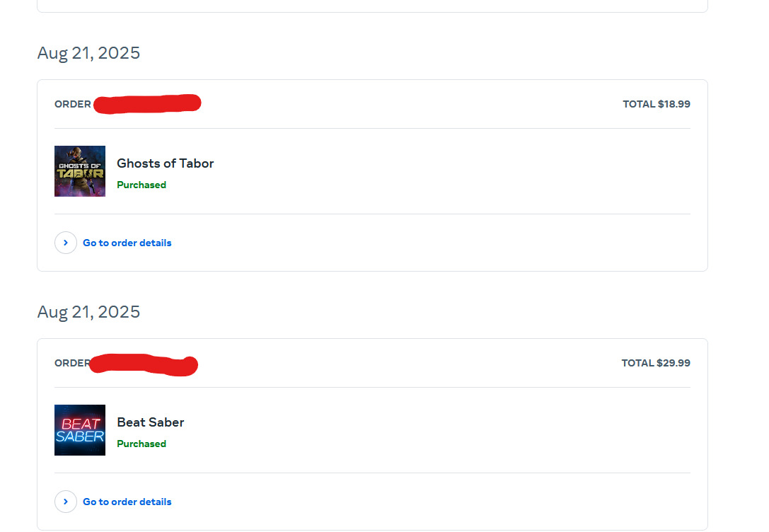This screenshot has height=532, width=769.
Task: Click the ORDER label in the Ghosts of Tabor card
Action: point(72,104)
